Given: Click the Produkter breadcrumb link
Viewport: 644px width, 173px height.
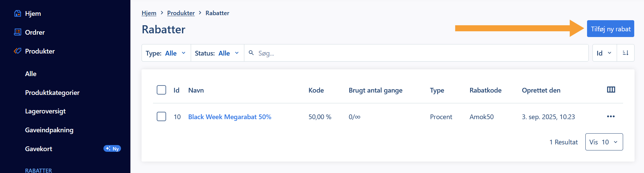Looking at the screenshot, I should [x=181, y=13].
